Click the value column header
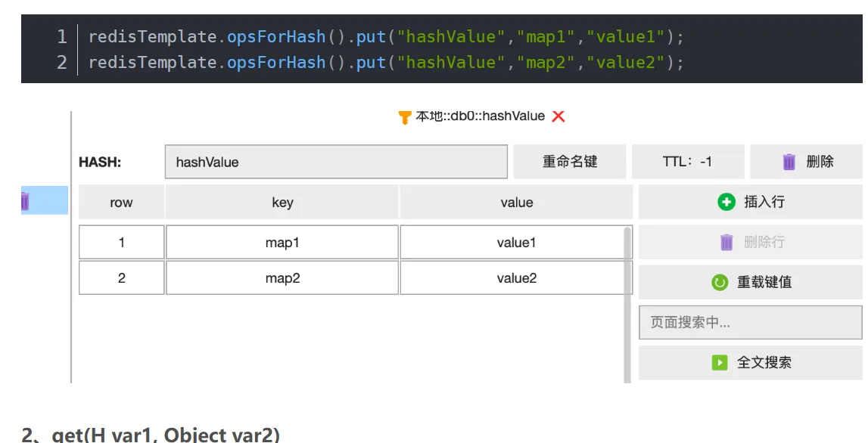Viewport: 868px width, 443px height. [516, 203]
